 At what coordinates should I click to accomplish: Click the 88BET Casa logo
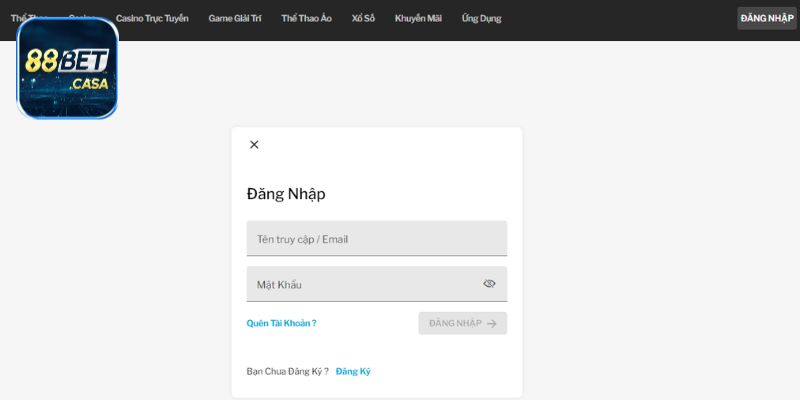68,68
